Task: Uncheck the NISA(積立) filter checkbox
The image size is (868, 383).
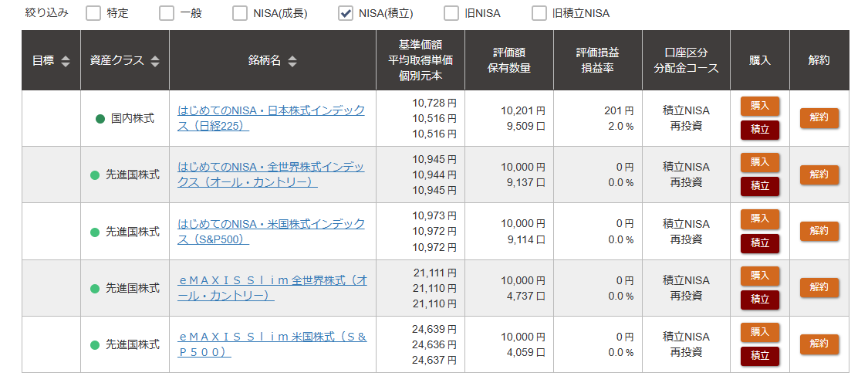Action: coord(346,13)
